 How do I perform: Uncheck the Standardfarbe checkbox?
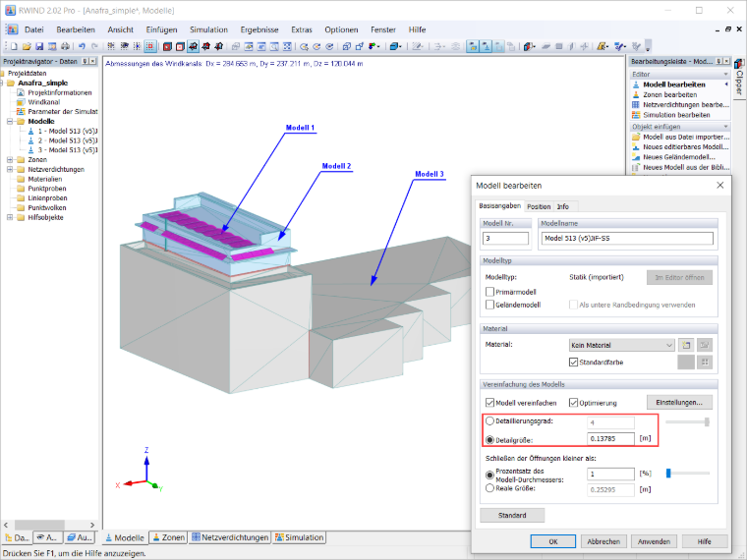pyautogui.click(x=574, y=362)
